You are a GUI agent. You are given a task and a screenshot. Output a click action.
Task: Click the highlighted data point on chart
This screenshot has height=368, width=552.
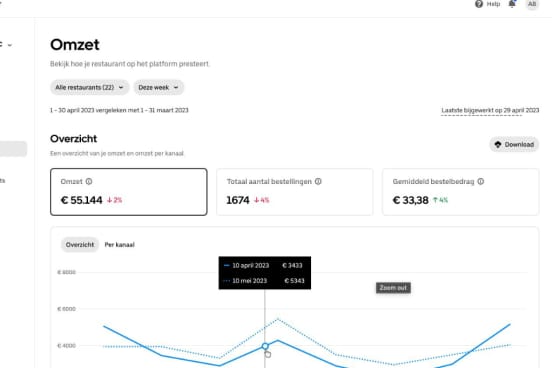pyautogui.click(x=265, y=346)
